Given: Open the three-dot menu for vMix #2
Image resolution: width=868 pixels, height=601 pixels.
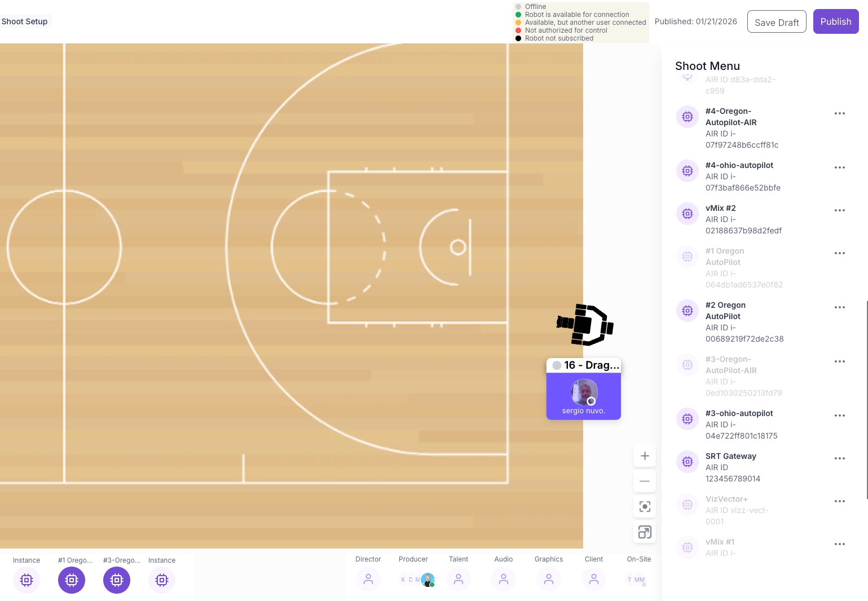Looking at the screenshot, I should 840,210.
